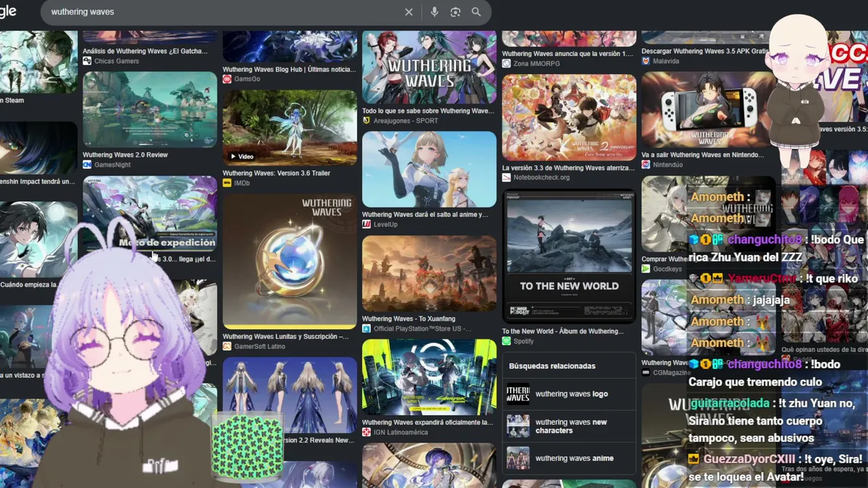Open 'Wuthering Waves dará el salto al anime' link

[x=425, y=215]
